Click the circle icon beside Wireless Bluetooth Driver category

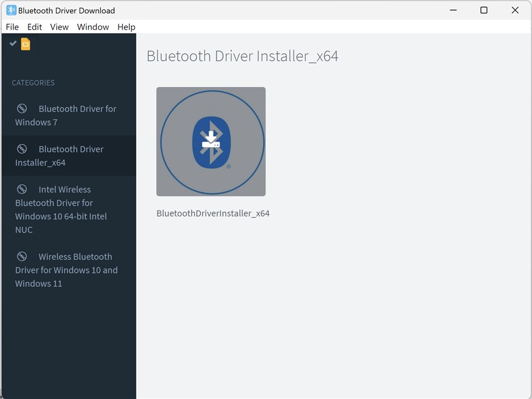[x=22, y=256]
